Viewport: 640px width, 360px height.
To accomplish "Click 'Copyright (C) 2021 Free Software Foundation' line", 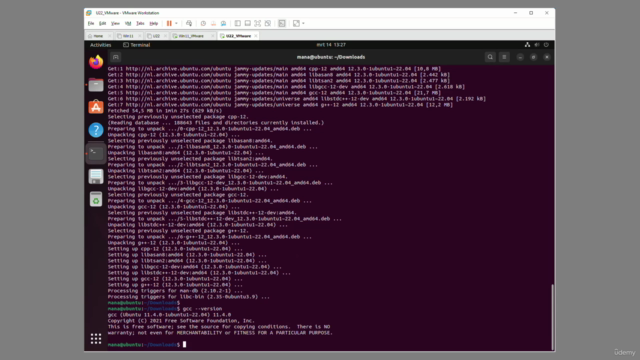I will [181, 321].
